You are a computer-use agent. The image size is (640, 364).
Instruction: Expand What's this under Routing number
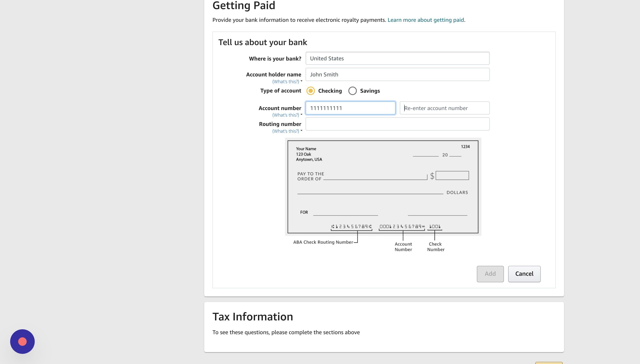click(287, 131)
